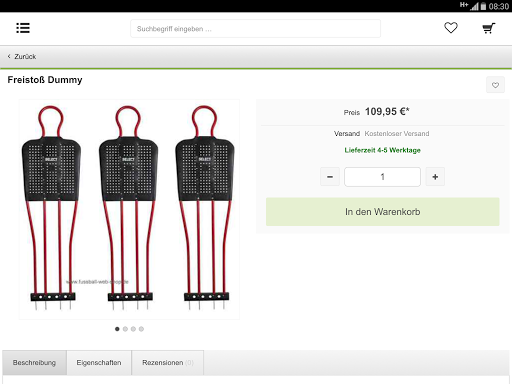Increase quantity with the plus button
Screen dimensions: 512x384
(x=435, y=177)
